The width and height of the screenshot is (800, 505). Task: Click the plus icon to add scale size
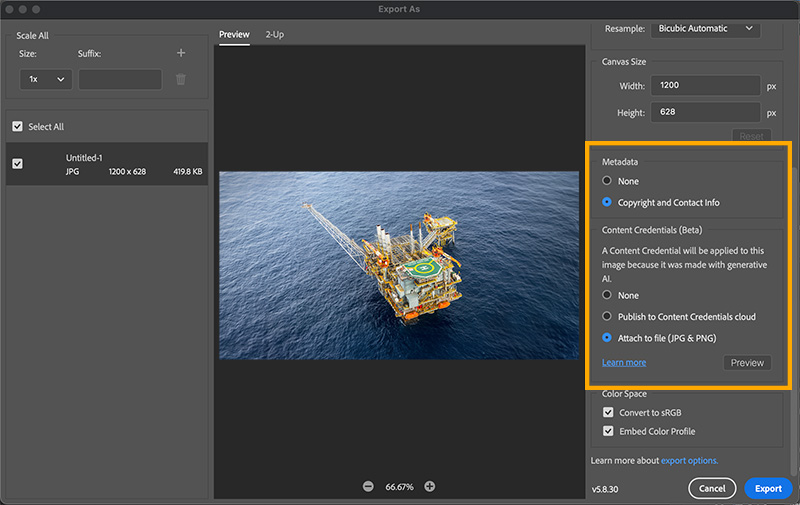point(181,53)
